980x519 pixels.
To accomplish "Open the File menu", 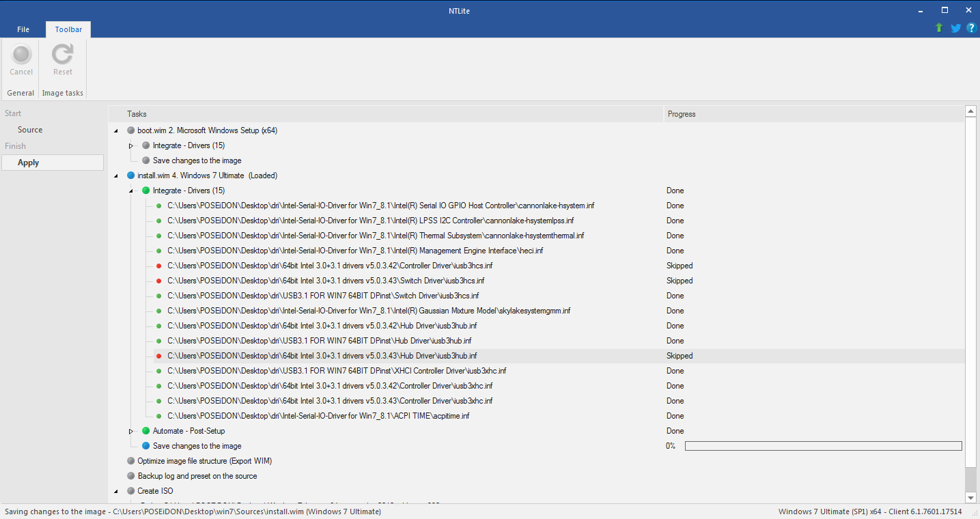I will pyautogui.click(x=23, y=29).
